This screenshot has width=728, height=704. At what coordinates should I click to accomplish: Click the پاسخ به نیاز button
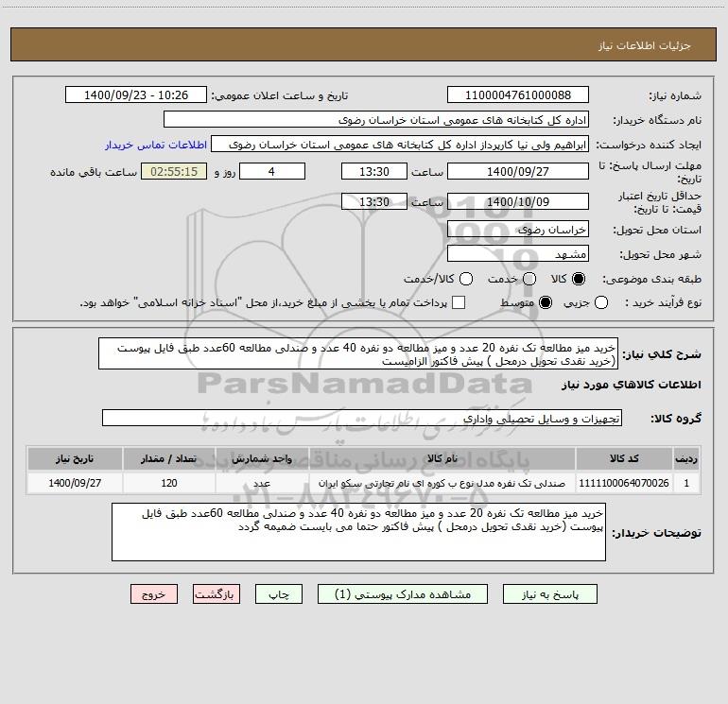pos(549,594)
